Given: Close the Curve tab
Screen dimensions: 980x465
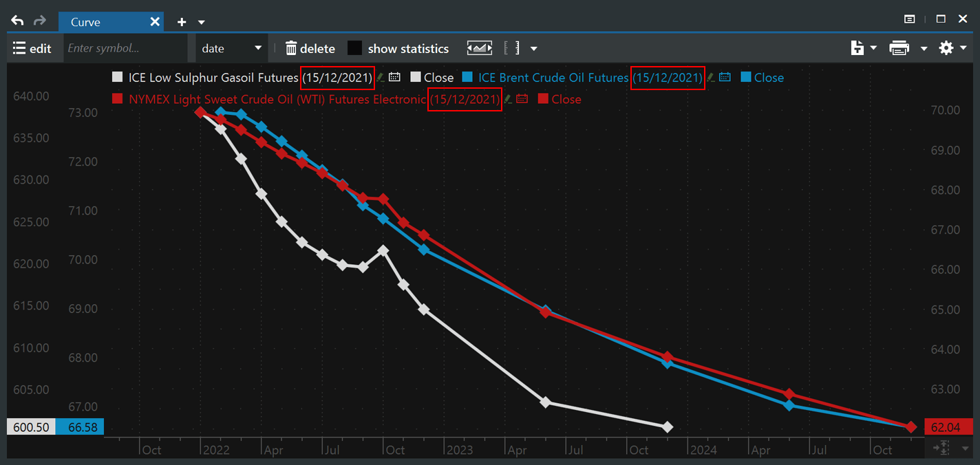Looking at the screenshot, I should pyautogui.click(x=155, y=22).
